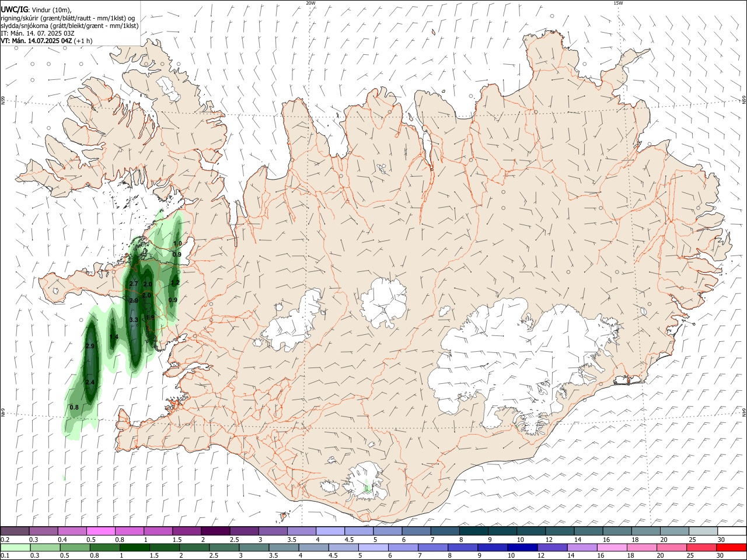The image size is (747, 560).
Task: Click the 1.9 precipitation value on the map
Action: (150, 317)
